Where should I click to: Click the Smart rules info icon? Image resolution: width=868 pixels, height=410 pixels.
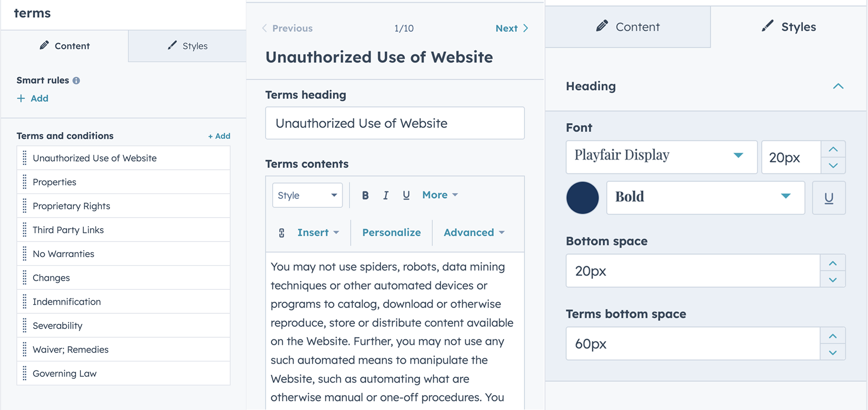(76, 81)
